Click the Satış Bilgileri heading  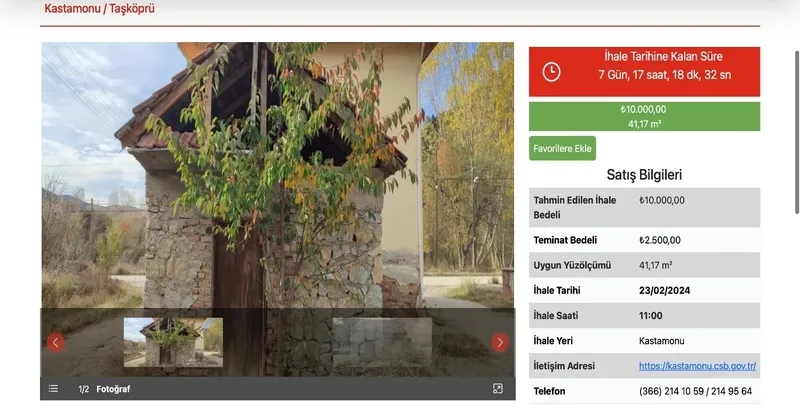coord(644,174)
